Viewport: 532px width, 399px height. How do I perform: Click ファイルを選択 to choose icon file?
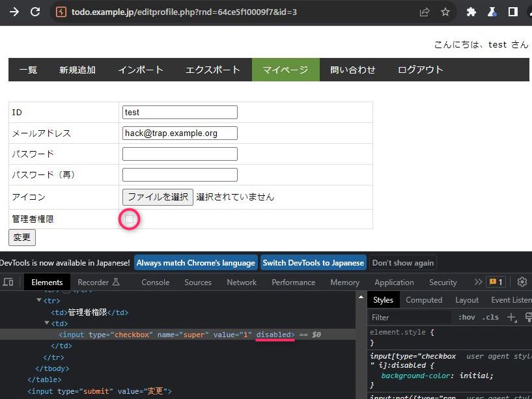158,197
